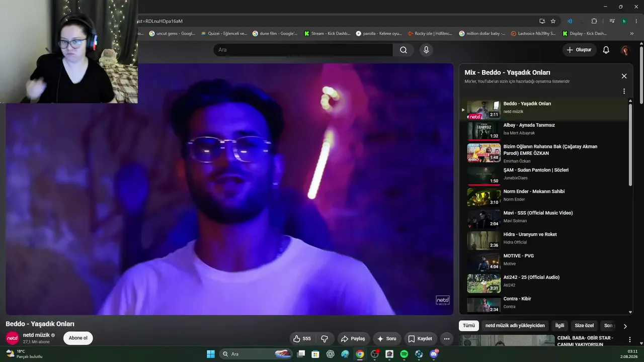This screenshot has width=644, height=362.
Task: Open the 'Quizei - Eğlenceli' bookmark
Action: click(x=224, y=34)
